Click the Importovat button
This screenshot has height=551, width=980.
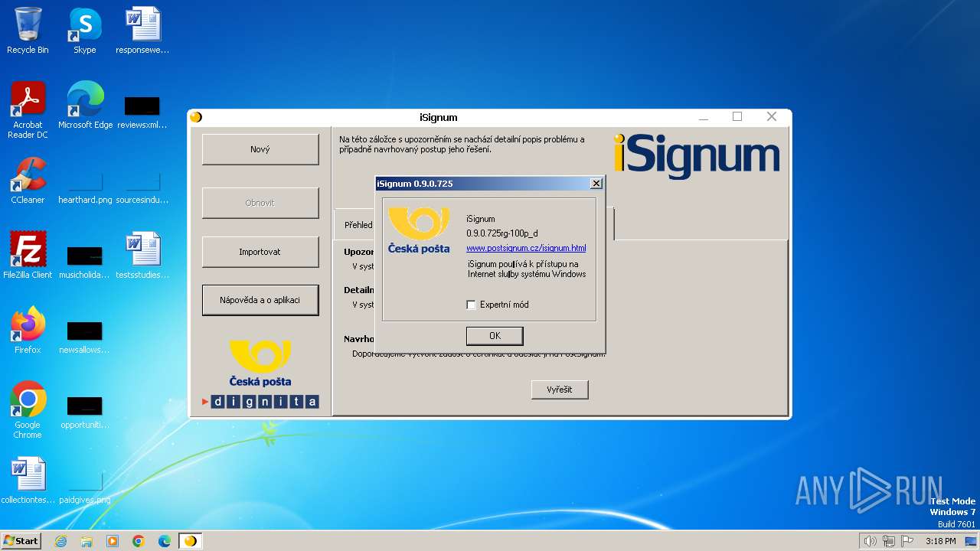(x=260, y=252)
